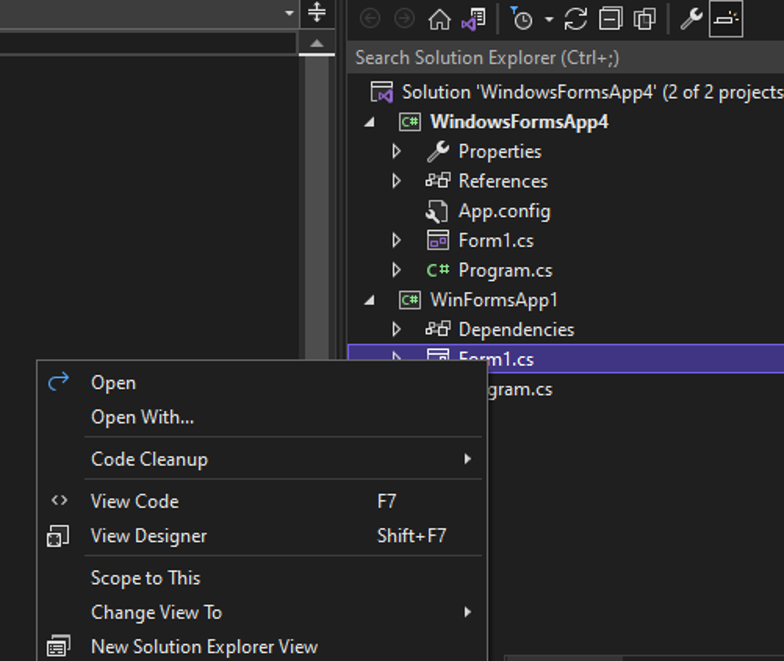The height and width of the screenshot is (661, 784).
Task: Select the App.config file
Action: tap(504, 211)
